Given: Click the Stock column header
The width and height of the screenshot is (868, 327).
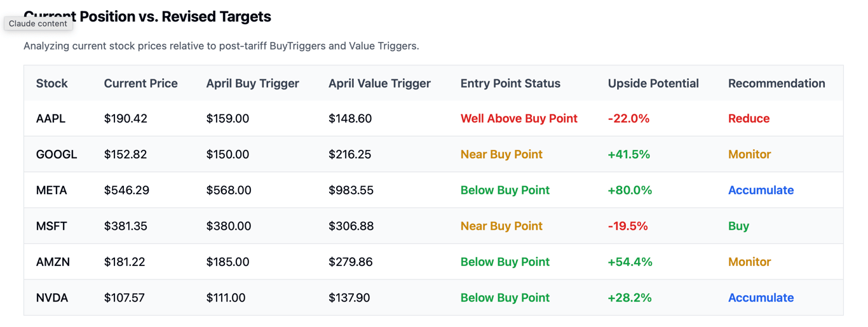Looking at the screenshot, I should click(x=51, y=83).
